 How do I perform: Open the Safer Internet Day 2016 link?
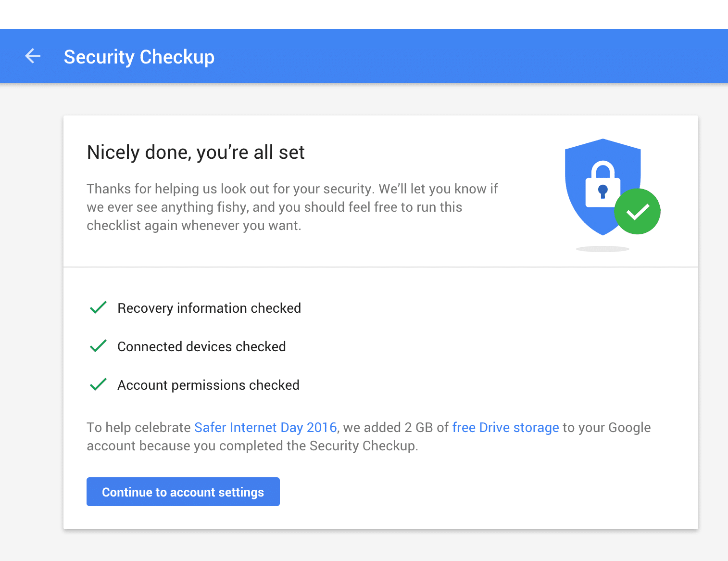tap(265, 427)
